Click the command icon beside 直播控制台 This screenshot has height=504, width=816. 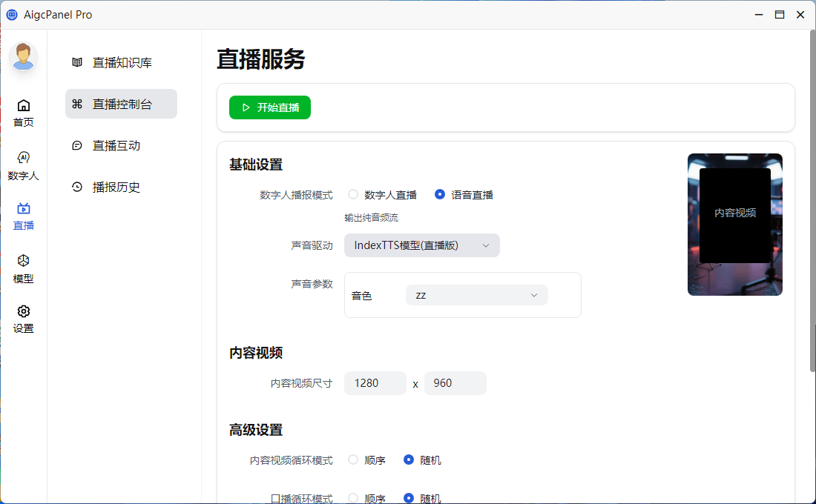77,104
